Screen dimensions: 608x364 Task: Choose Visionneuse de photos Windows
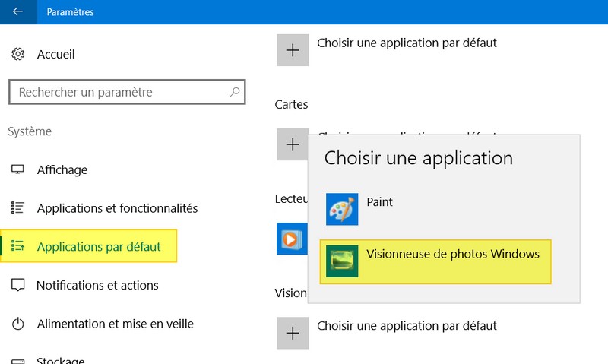[x=453, y=255]
